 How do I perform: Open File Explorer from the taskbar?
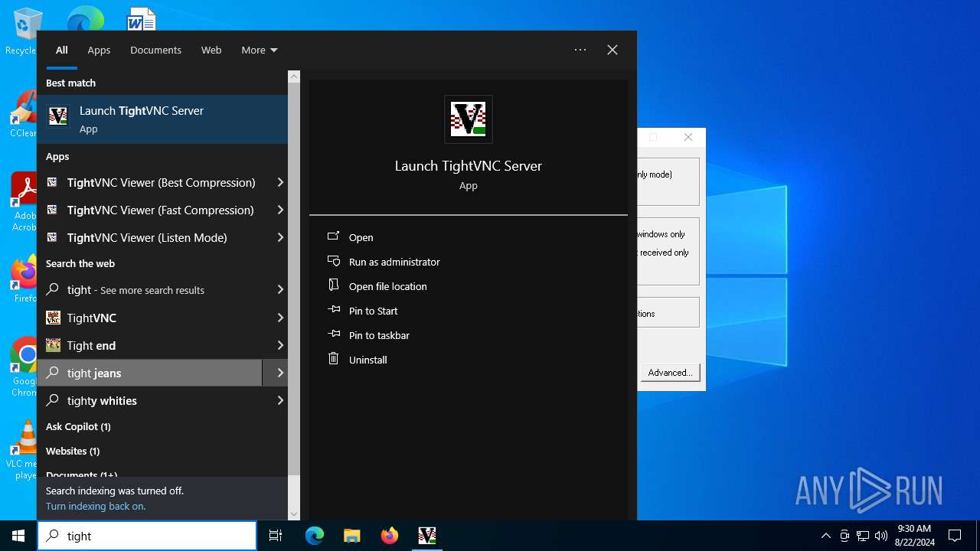click(351, 536)
